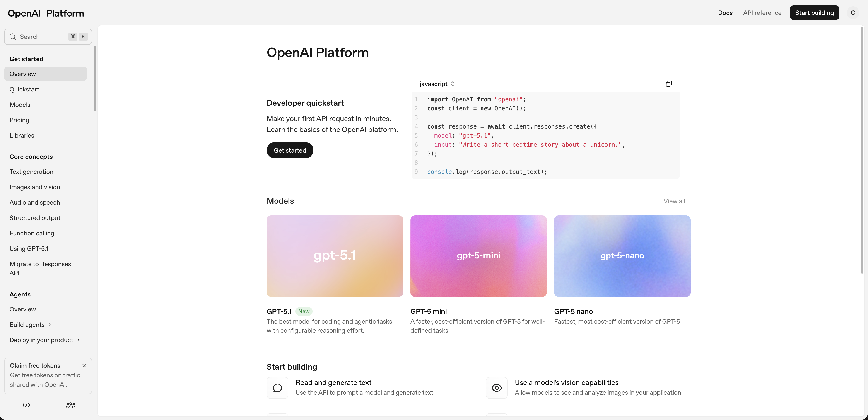Focus the Search input field
868x420 pixels.
(x=48, y=37)
